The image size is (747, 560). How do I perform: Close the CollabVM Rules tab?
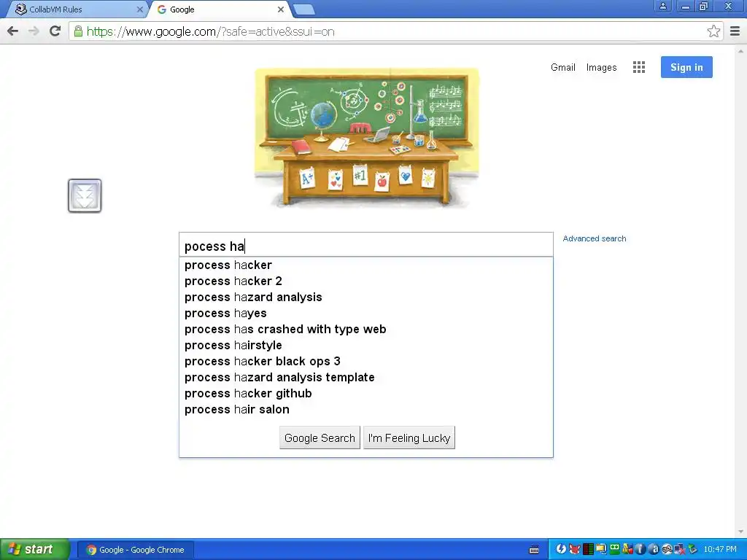coord(139,9)
